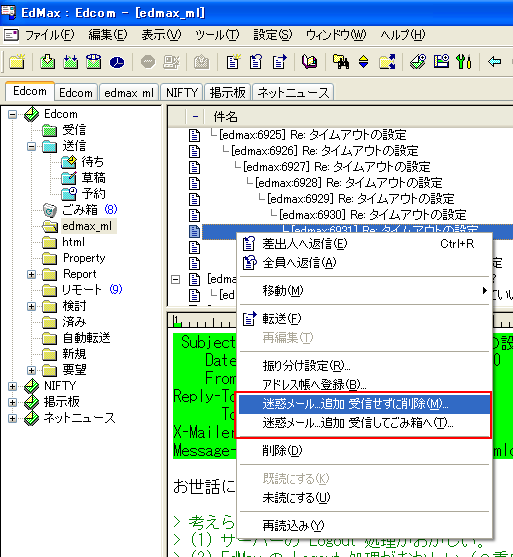Click the receive mail green arrow icon
513x557 pixels.
[48, 62]
